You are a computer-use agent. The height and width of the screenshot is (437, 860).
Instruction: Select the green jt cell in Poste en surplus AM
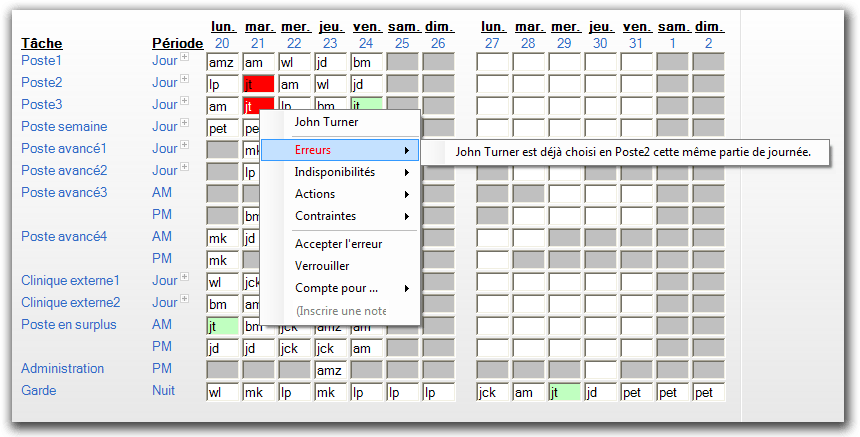pyautogui.click(x=223, y=326)
